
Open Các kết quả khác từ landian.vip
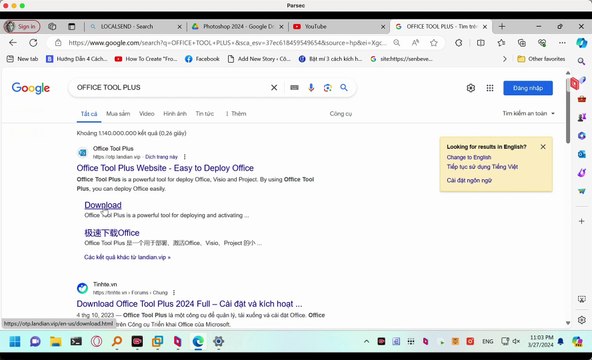point(127,257)
